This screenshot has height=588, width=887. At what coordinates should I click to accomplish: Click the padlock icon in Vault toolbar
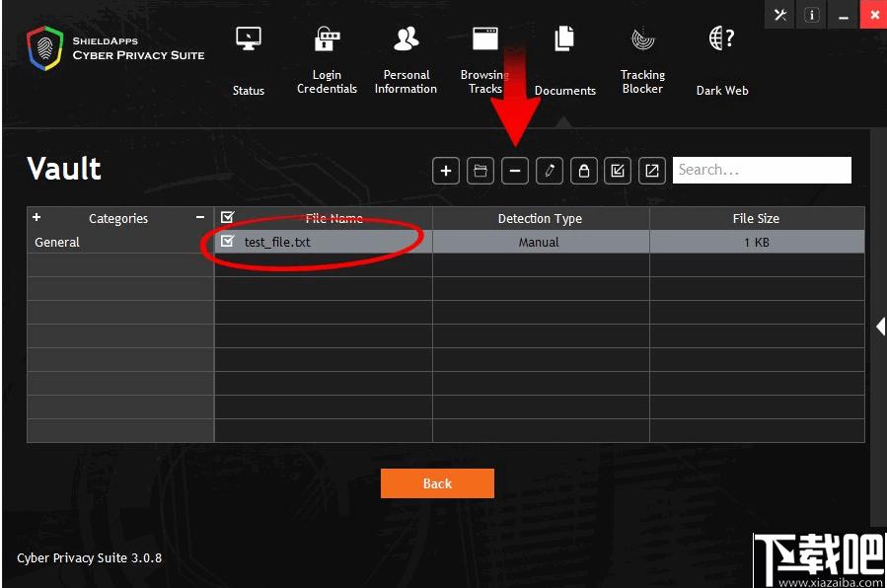tap(584, 170)
